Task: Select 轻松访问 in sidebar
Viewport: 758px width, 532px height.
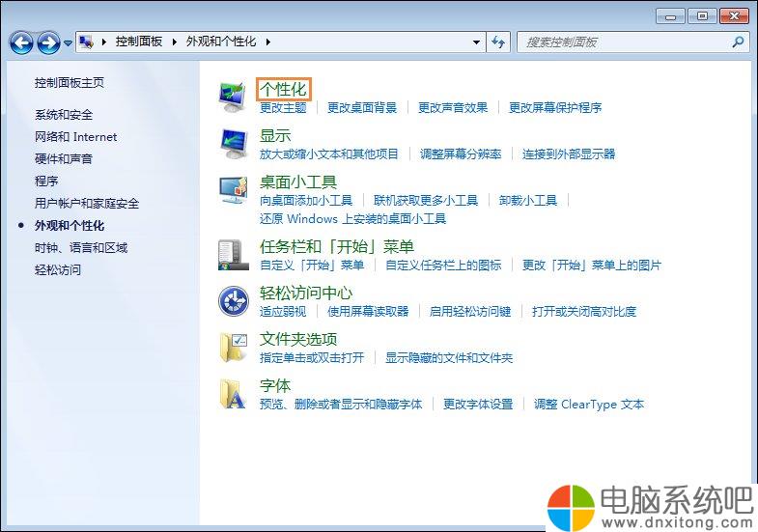Action: [58, 270]
